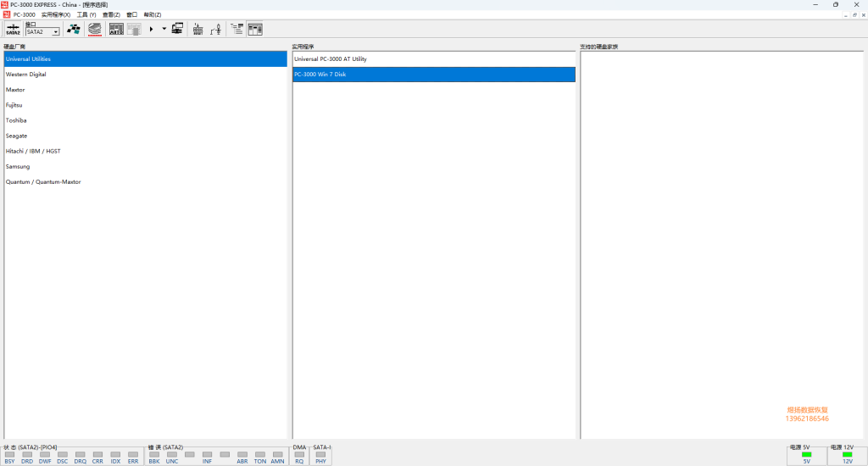868x466 pixels.
Task: Expand the dropdown arrow beside play button
Action: click(x=164, y=30)
